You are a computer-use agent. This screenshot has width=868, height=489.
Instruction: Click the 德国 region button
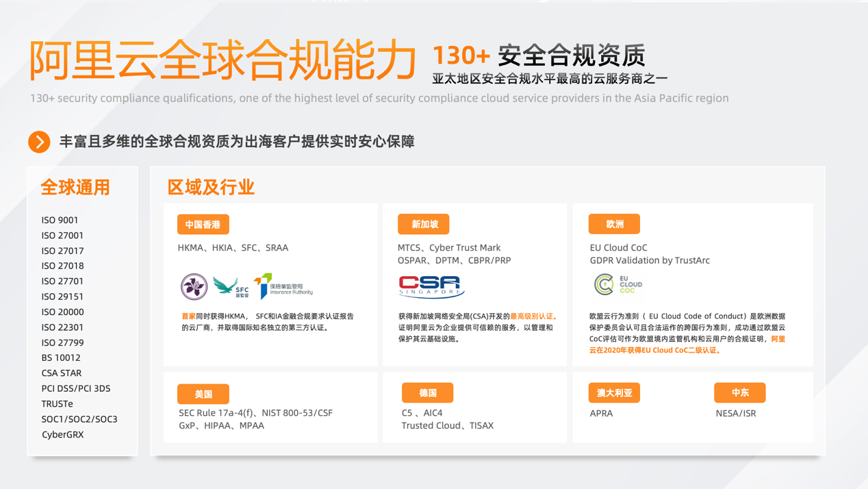pos(427,392)
